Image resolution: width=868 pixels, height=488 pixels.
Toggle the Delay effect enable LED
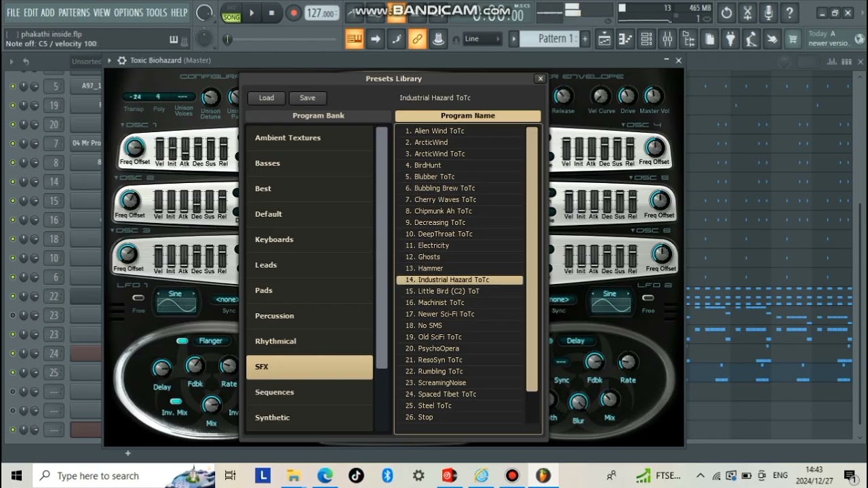tap(552, 341)
